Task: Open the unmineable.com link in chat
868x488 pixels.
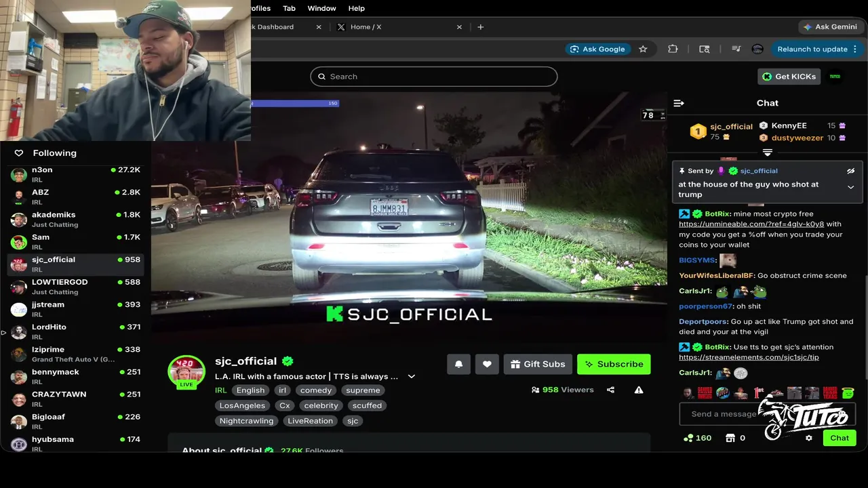Action: (x=751, y=224)
